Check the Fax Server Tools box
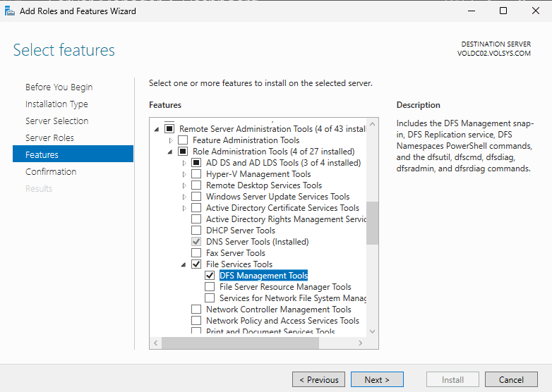Screen dimensions: 552x392 [196, 253]
